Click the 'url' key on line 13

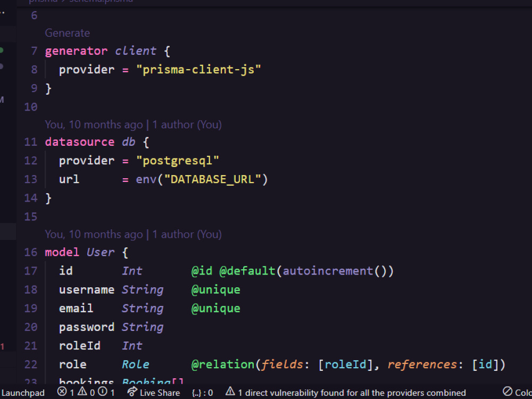point(69,179)
